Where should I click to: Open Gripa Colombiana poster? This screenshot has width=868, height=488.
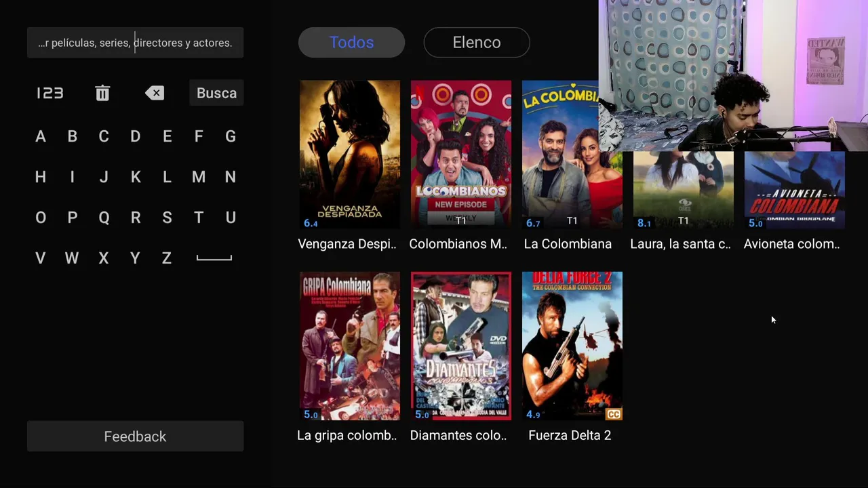coord(350,346)
